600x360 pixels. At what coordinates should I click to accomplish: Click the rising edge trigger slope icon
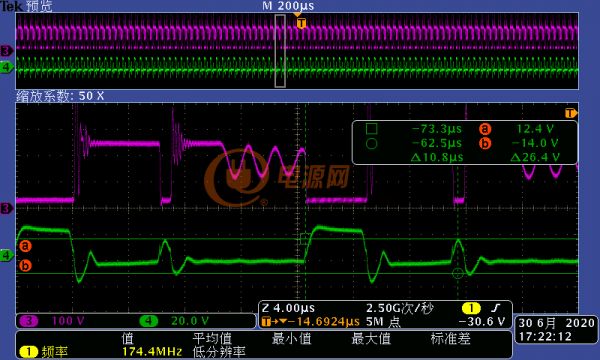point(496,308)
